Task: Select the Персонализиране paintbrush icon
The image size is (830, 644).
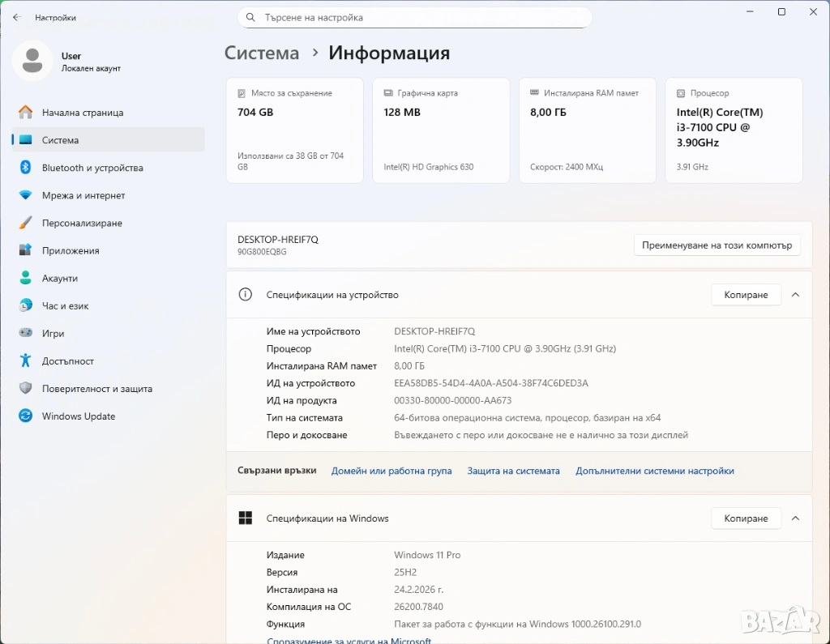Action: (26, 223)
